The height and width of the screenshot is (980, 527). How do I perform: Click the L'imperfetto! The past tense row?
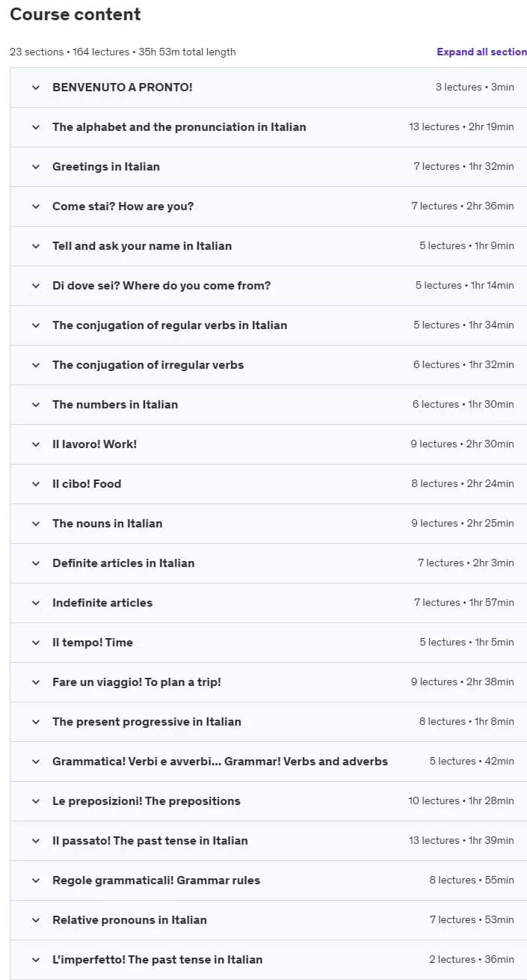tap(268, 960)
